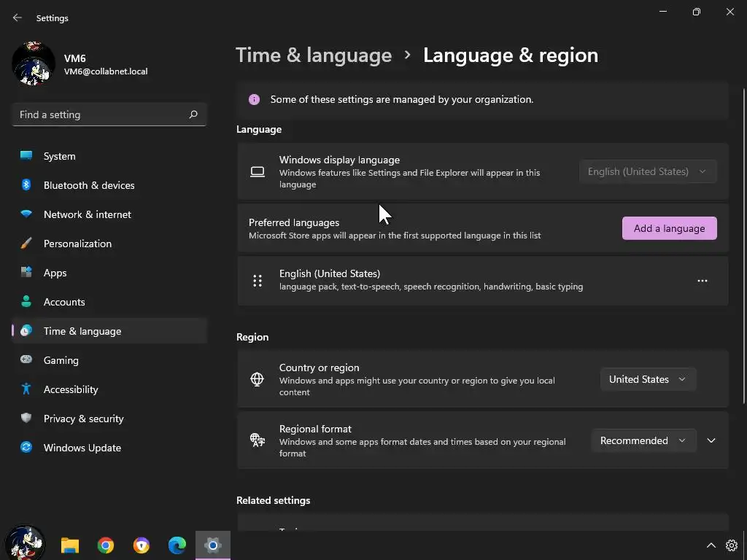Viewport: 747px width, 560px height.
Task: Click the Time & language clock-globe icon
Action: coord(26,330)
